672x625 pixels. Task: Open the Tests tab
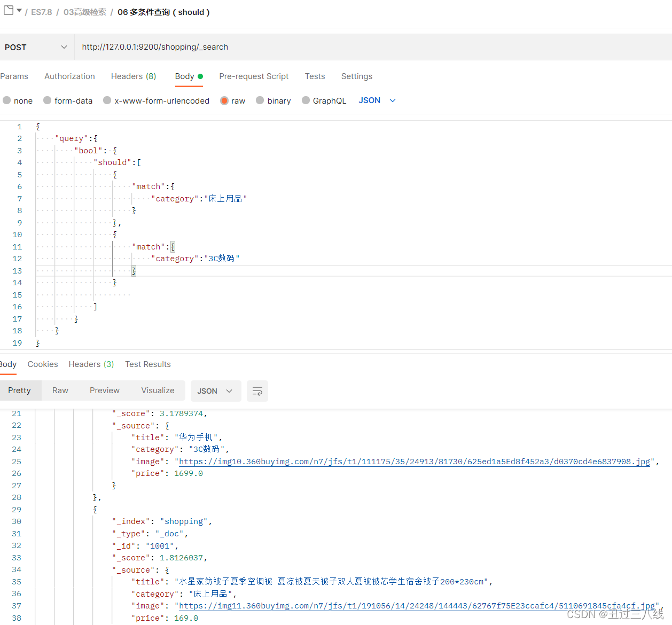[x=315, y=76]
